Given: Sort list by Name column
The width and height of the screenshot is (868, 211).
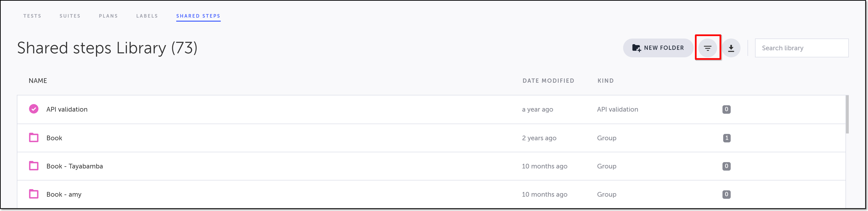Looking at the screenshot, I should coord(38,81).
